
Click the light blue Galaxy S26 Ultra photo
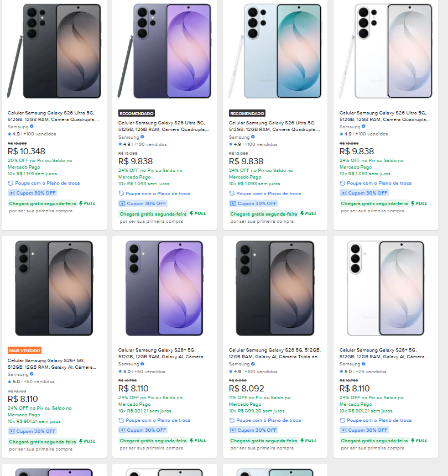click(275, 51)
